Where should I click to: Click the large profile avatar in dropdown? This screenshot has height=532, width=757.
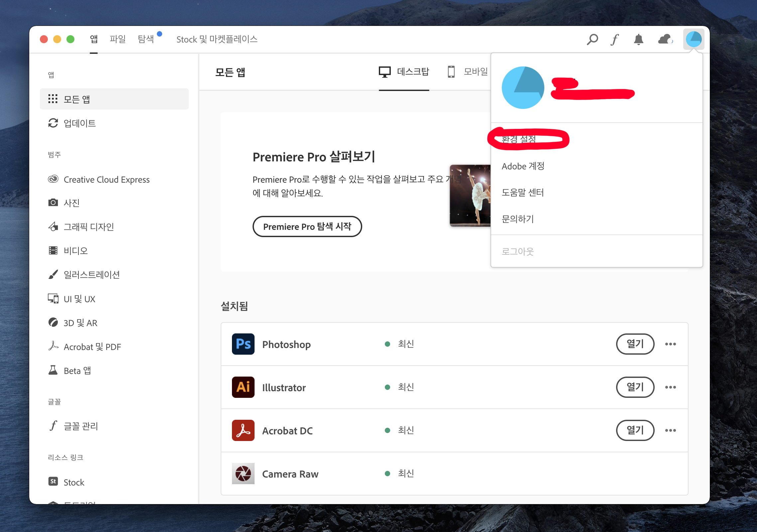pyautogui.click(x=523, y=88)
